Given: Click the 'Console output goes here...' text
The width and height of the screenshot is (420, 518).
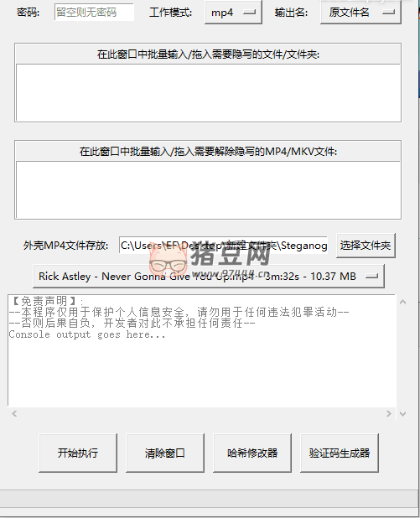Looking at the screenshot, I should coord(87,334).
